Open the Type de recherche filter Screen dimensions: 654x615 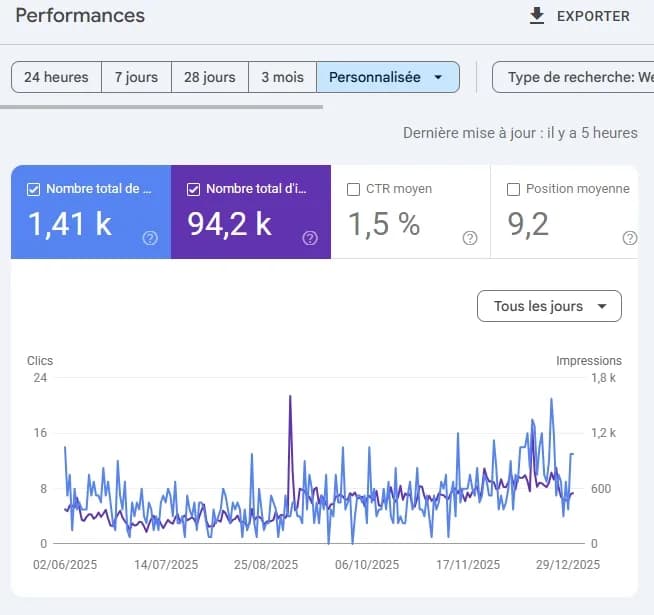pyautogui.click(x=573, y=77)
